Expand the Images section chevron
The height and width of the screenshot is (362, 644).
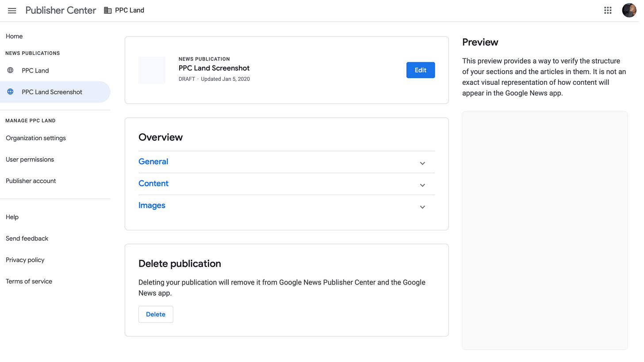[x=422, y=207]
